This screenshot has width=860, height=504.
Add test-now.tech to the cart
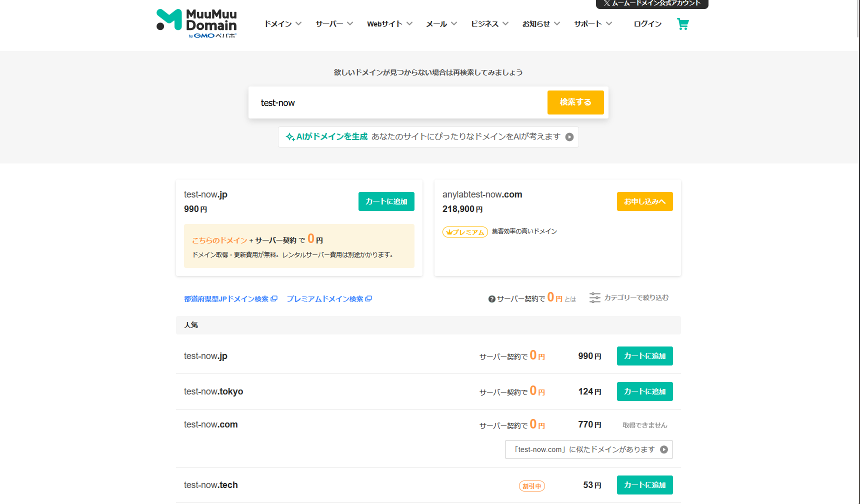click(645, 485)
